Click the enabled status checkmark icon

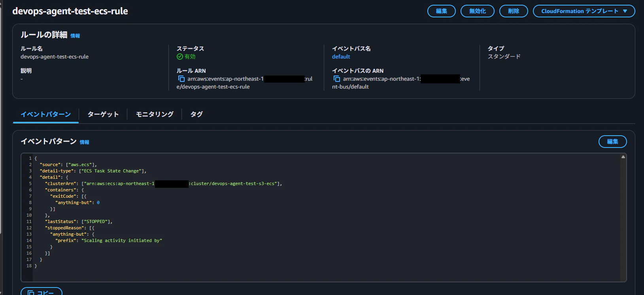[x=180, y=57]
